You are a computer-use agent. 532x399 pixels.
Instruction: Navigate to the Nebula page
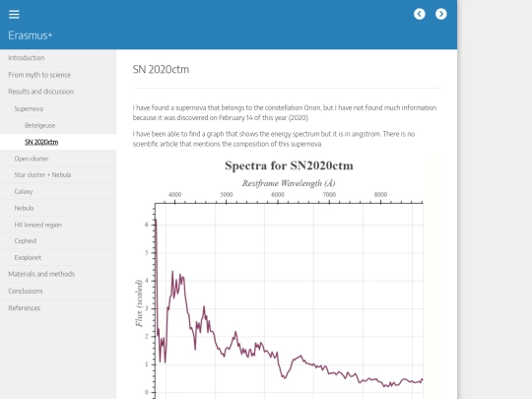[58, 208]
